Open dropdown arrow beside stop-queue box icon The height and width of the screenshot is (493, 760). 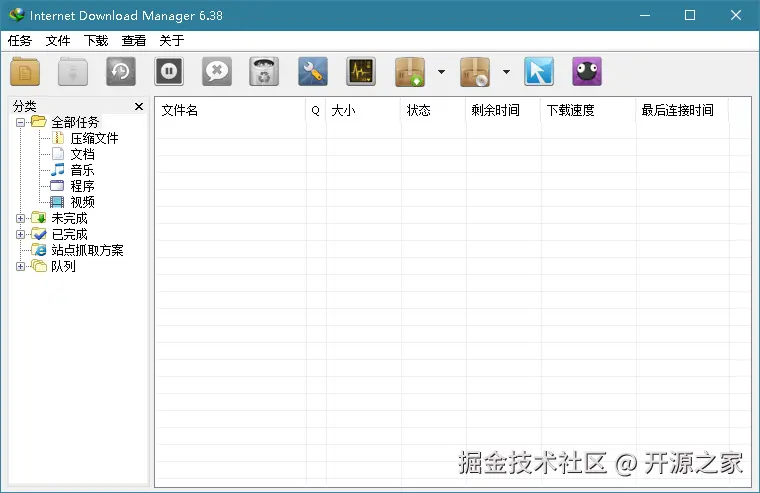point(506,72)
